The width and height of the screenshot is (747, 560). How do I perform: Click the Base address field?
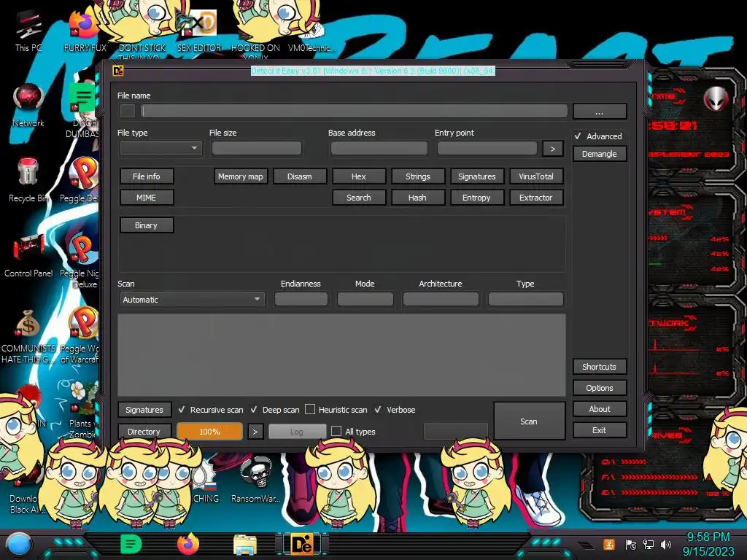click(379, 149)
